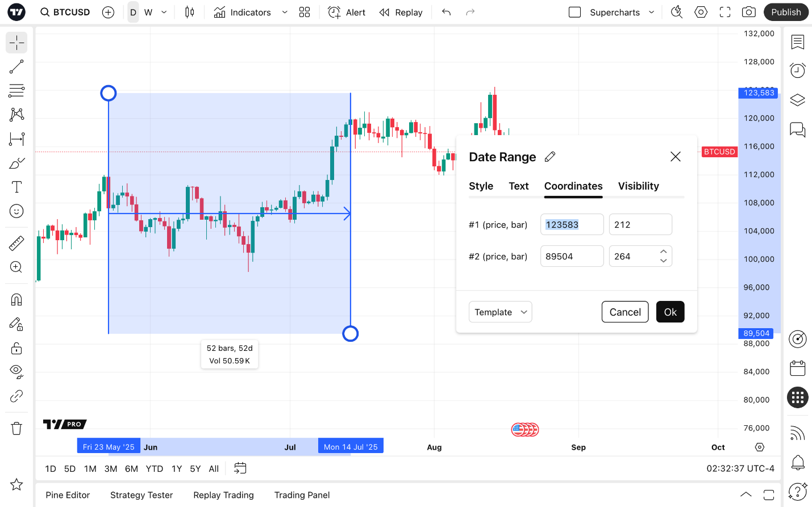Screen dimensions: 812x507
Task: Open the Visibility tab
Action: (639, 186)
